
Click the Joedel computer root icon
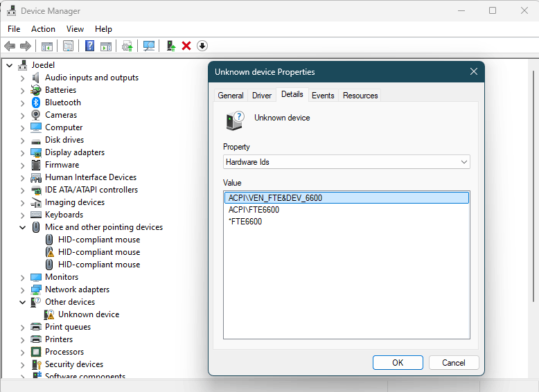23,65
